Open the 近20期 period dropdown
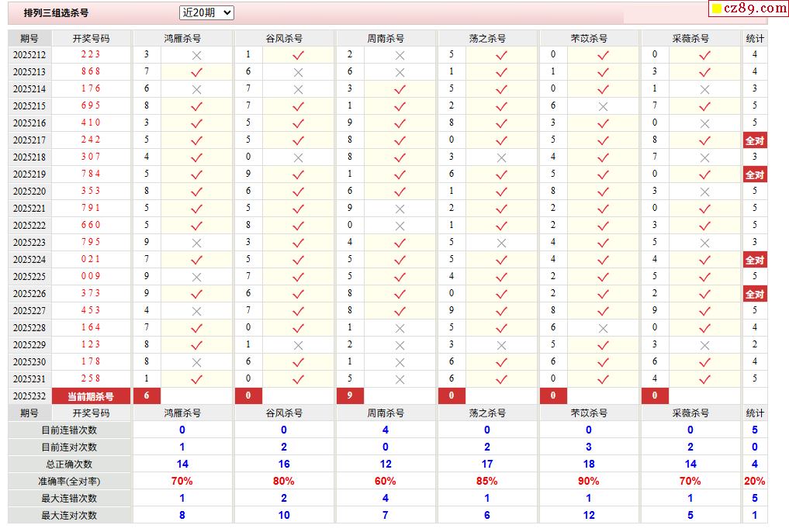 [206, 12]
